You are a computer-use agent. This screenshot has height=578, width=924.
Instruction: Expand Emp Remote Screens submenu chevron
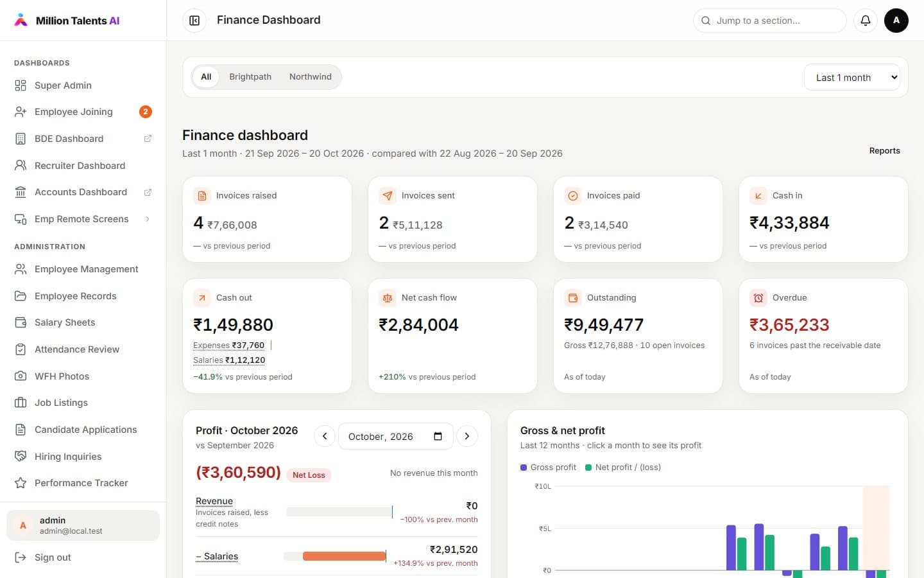point(148,219)
